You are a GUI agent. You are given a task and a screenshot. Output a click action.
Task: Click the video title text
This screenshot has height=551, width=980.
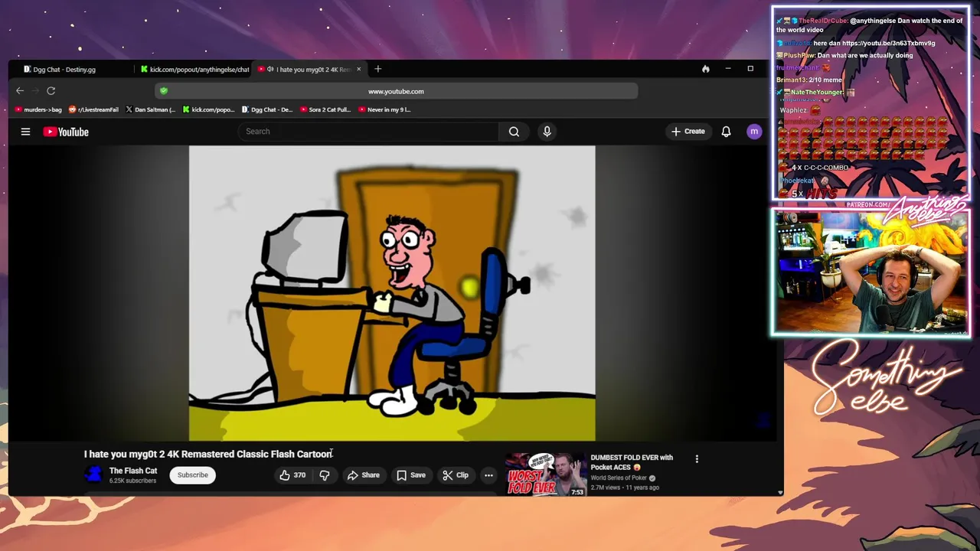[x=208, y=454]
